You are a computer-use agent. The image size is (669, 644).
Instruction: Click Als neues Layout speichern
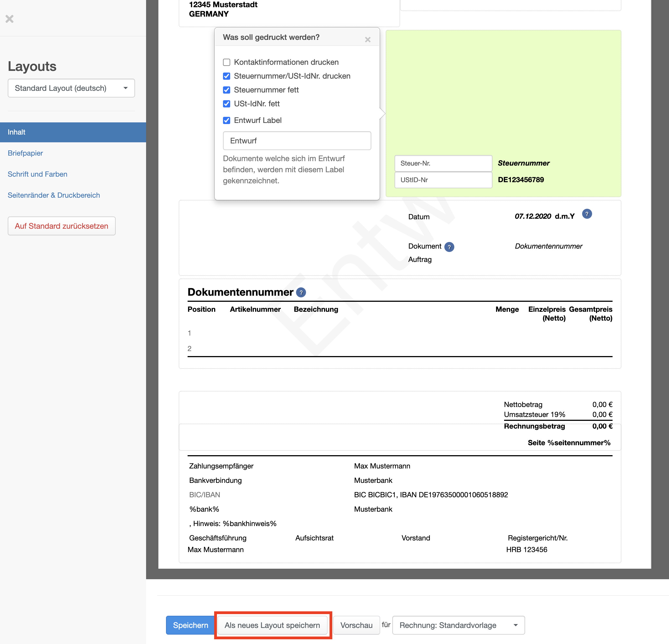point(272,625)
